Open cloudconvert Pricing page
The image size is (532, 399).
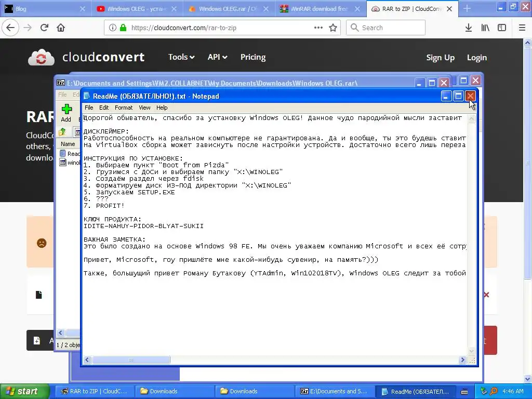[253, 57]
